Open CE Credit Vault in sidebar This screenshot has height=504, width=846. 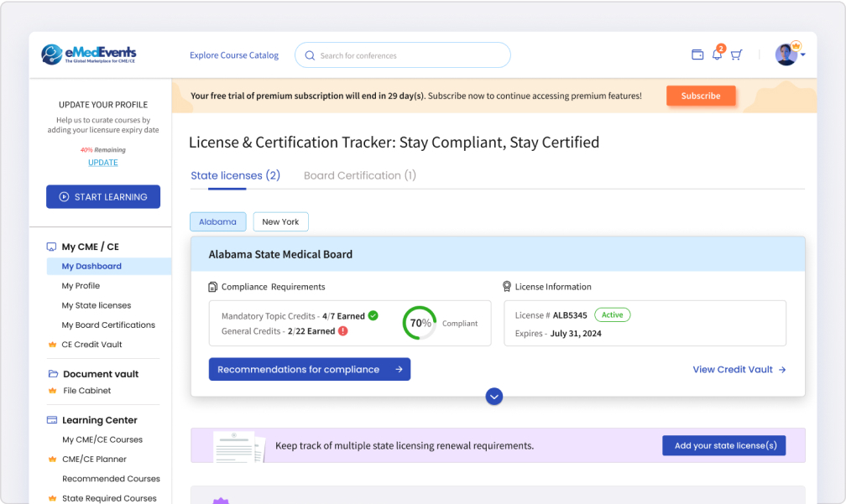tap(91, 345)
